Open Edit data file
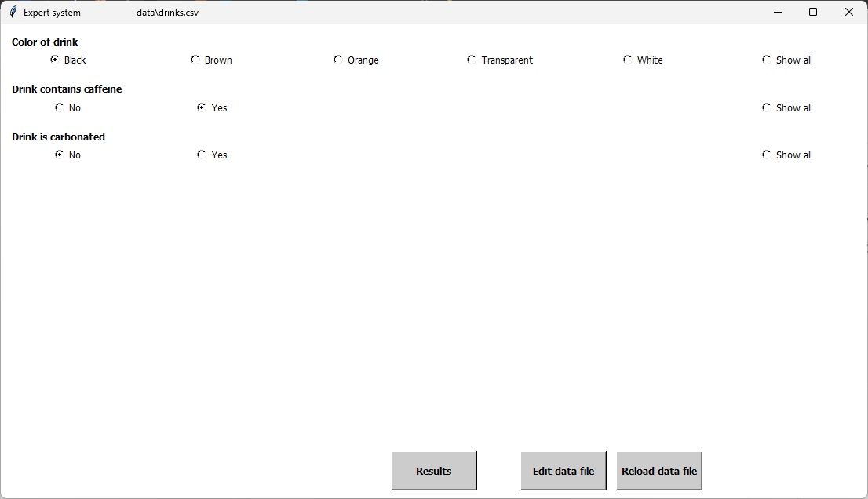Screen dimensions: 868x499 563,470
